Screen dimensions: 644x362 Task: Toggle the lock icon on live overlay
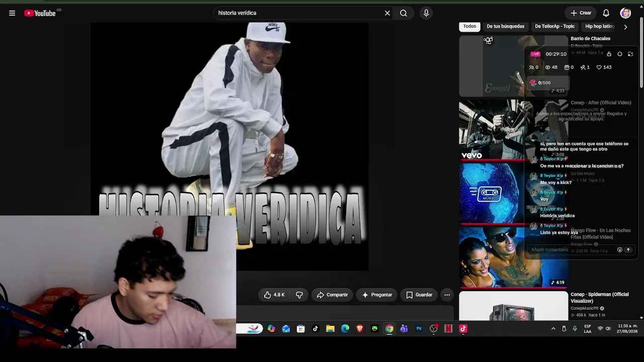coord(609,54)
